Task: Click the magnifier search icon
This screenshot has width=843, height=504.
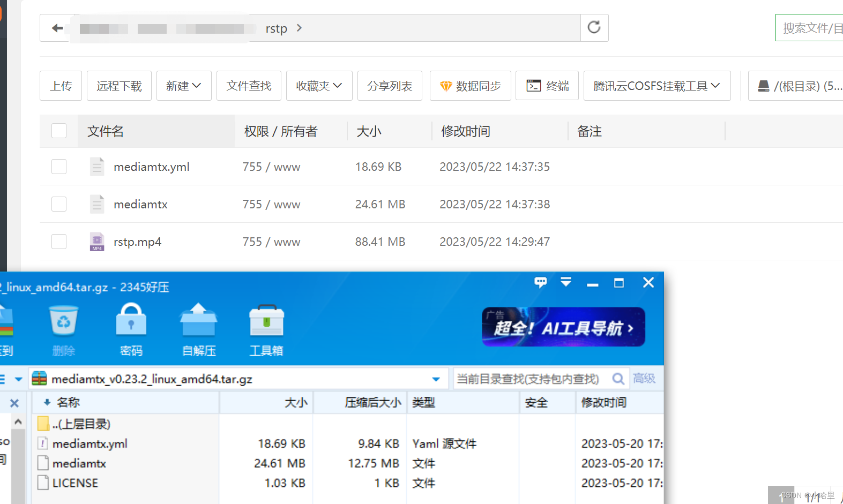Action: [x=618, y=379]
